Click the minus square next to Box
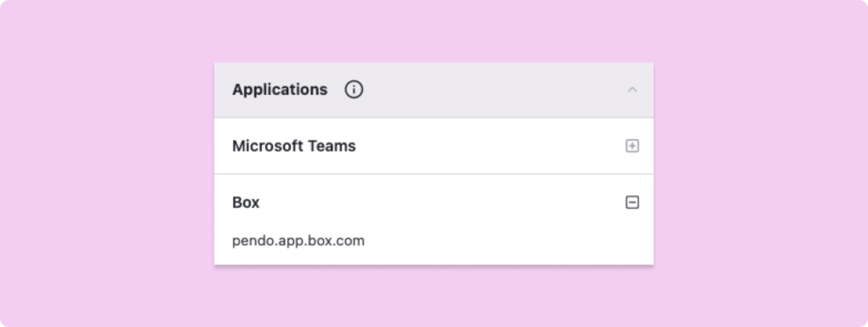Screen dimensions: 868x327 pos(632,202)
